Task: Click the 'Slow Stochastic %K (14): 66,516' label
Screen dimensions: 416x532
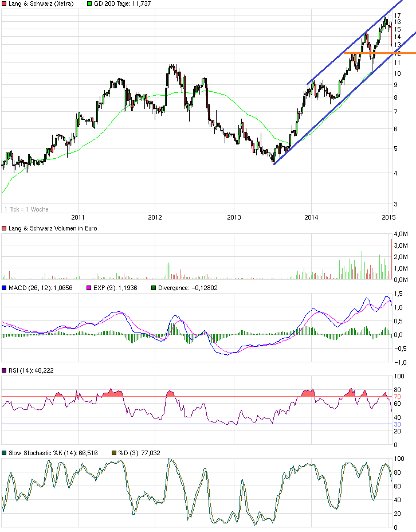Action: coord(53,453)
